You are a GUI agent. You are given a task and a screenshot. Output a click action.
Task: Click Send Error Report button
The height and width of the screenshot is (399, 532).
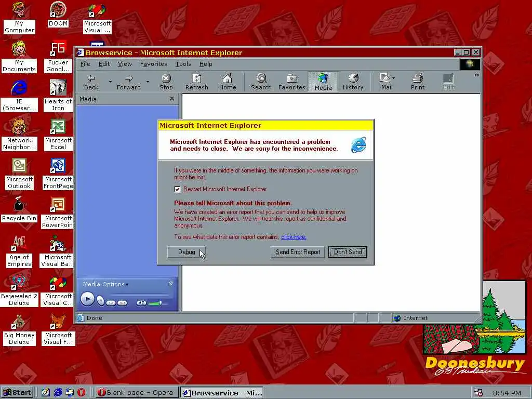(298, 252)
